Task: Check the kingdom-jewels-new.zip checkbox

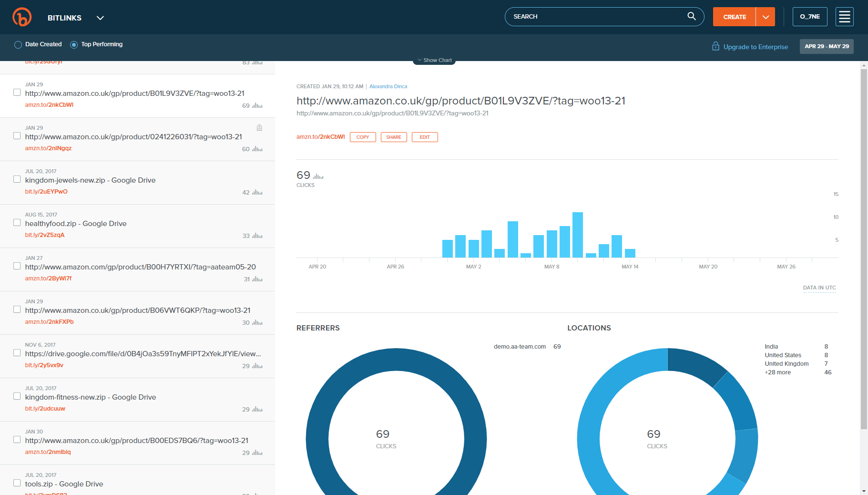Action: 17,179
